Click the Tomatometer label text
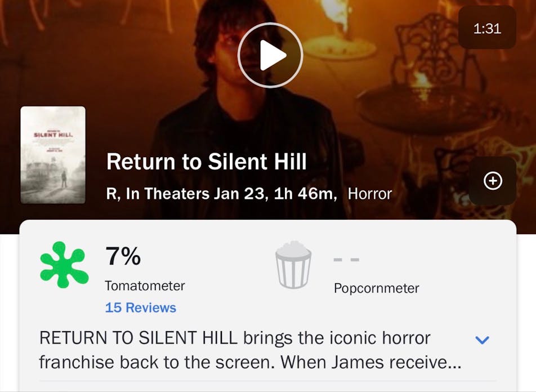Screen dimensions: 536x392 point(145,286)
